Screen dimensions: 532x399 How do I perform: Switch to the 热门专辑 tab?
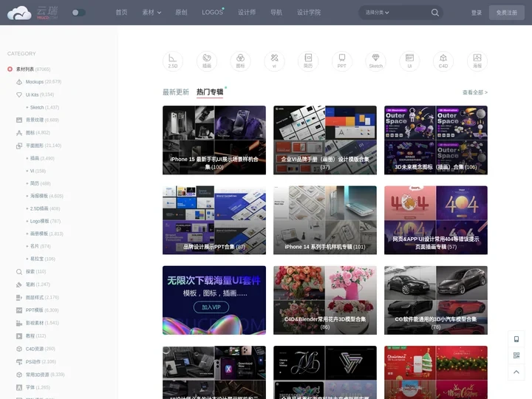tap(210, 92)
